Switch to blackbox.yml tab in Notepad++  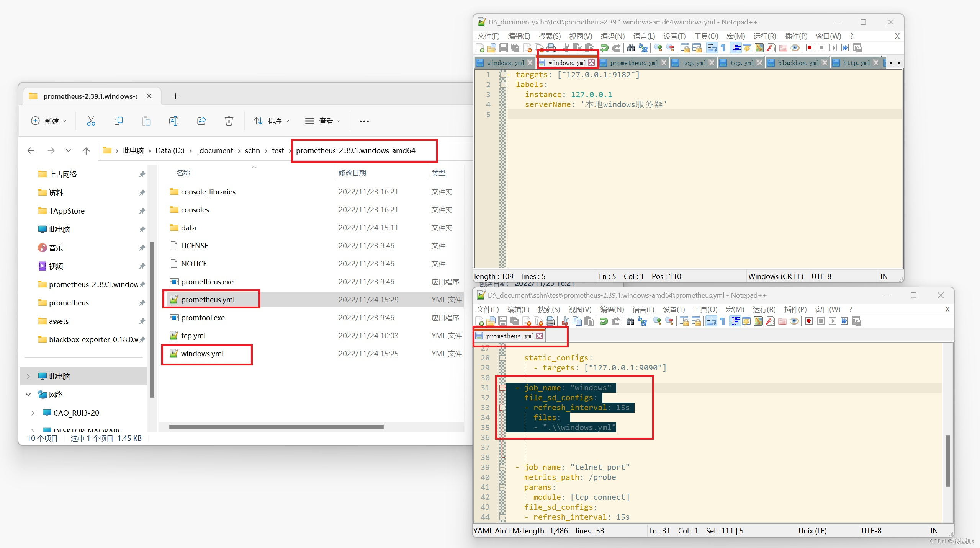(x=798, y=63)
